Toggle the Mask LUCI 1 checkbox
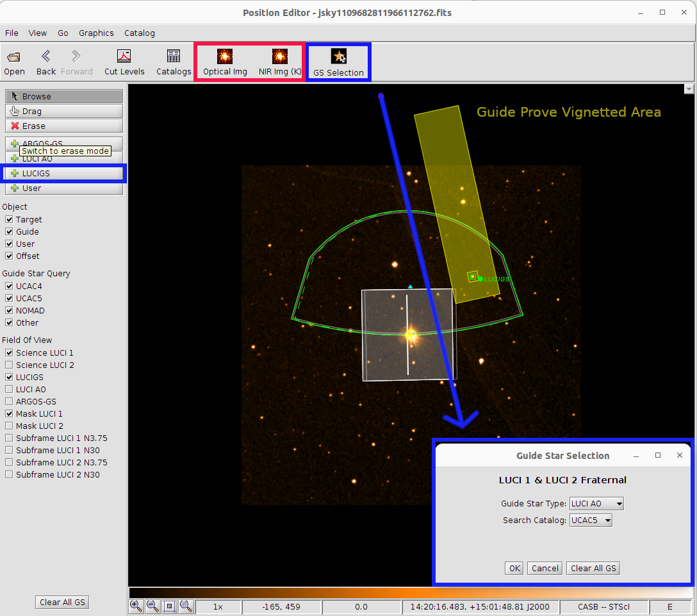Viewport: 697px width, 616px height. click(x=9, y=414)
